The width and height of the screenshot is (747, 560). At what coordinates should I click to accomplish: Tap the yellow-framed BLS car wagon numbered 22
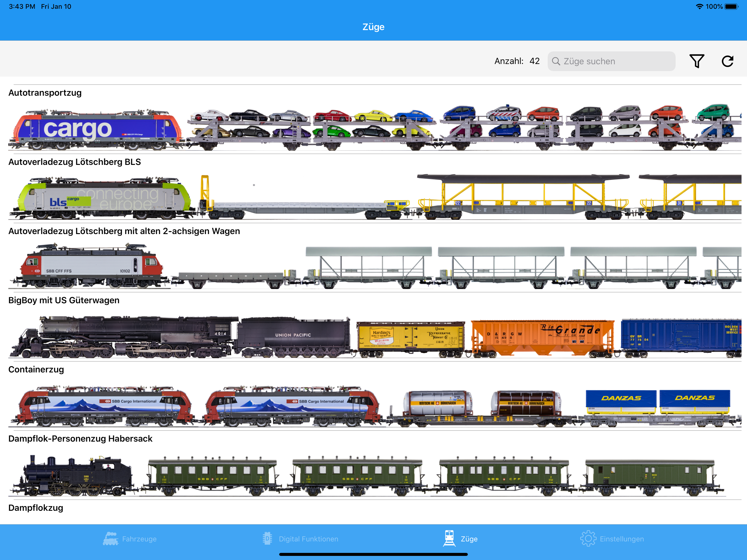tap(523, 197)
